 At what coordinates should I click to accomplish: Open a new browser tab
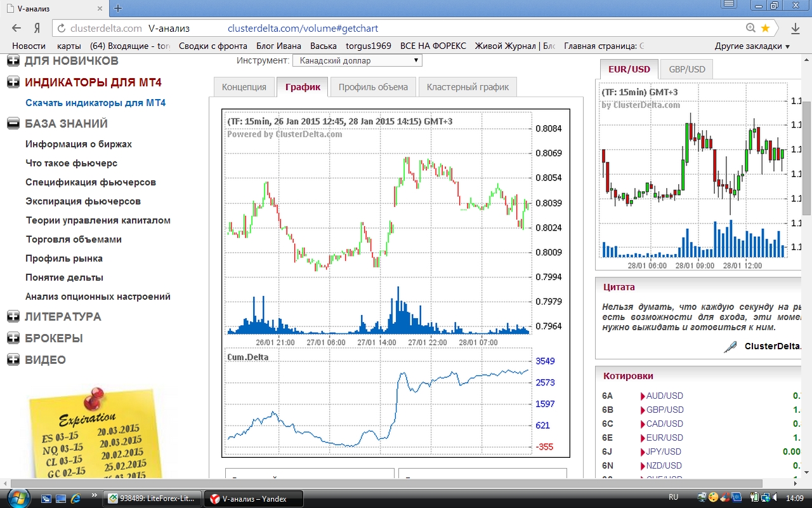118,8
